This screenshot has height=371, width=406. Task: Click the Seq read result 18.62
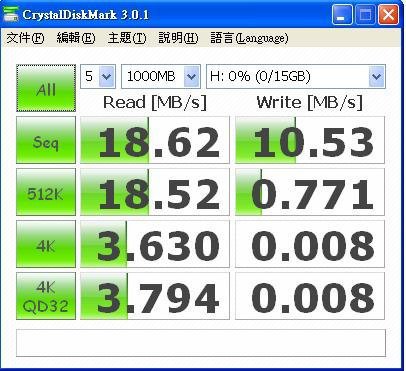pyautogui.click(x=155, y=140)
